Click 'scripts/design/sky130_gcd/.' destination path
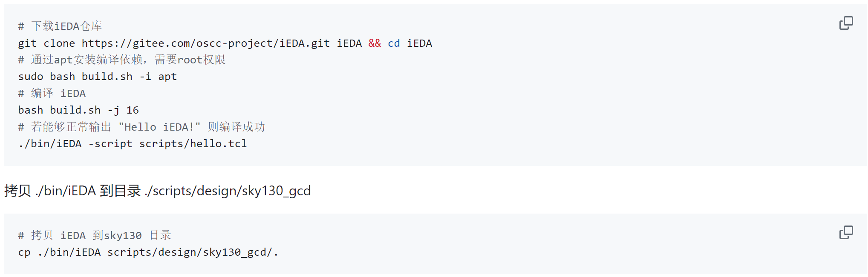Image resolution: width=868 pixels, height=277 pixels. [193, 252]
